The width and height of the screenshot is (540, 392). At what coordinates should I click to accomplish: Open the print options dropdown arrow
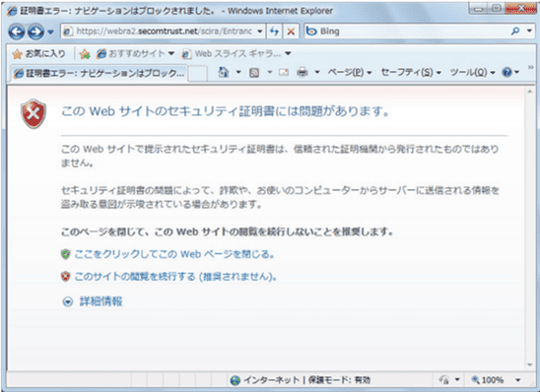[x=317, y=72]
